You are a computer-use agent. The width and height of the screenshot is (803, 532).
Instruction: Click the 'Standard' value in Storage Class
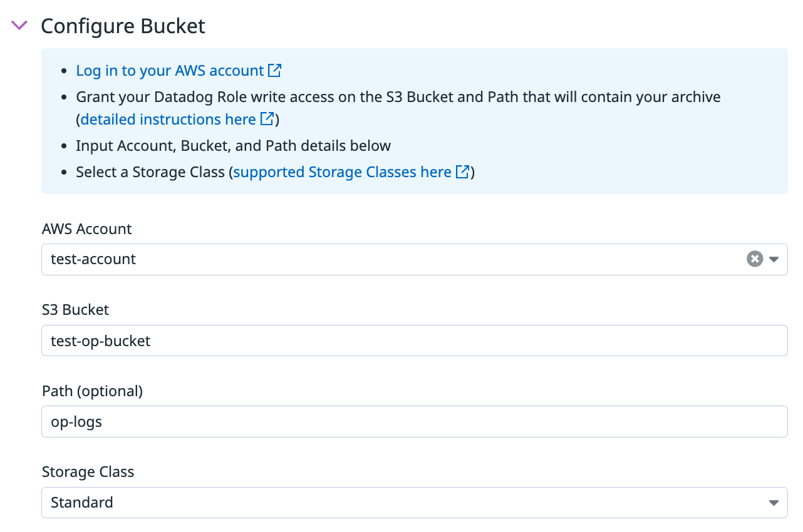click(82, 503)
